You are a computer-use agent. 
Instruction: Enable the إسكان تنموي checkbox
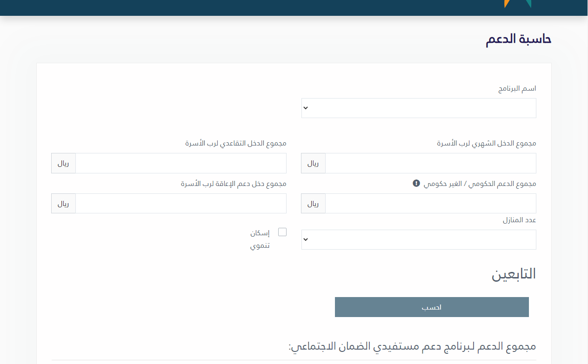[x=282, y=232]
